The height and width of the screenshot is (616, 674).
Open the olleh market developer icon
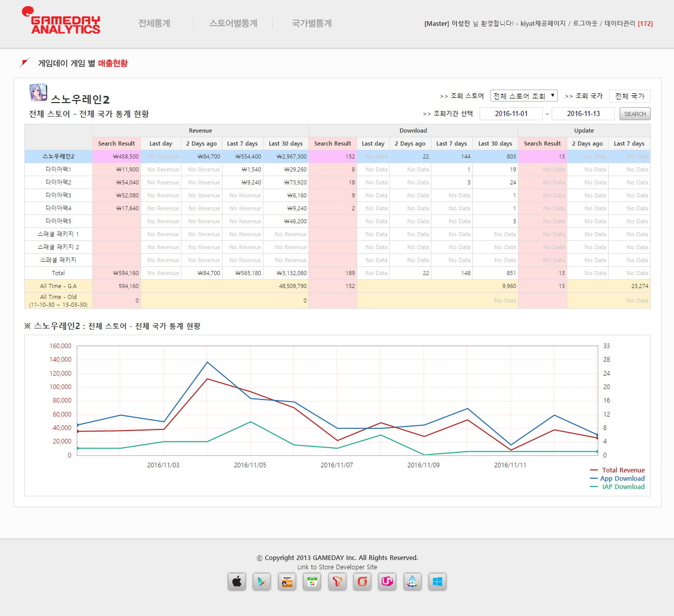362,582
